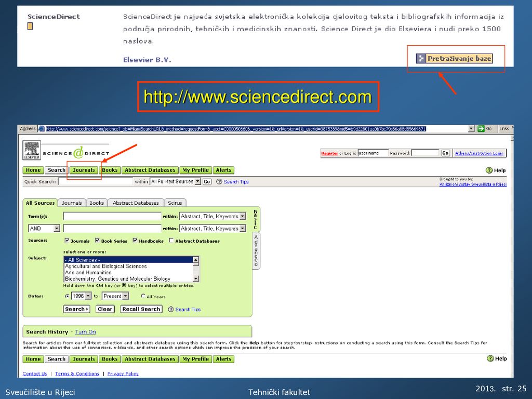The image size is (532, 399).
Task: Click the bottom Journals navigation button
Action: point(84,359)
